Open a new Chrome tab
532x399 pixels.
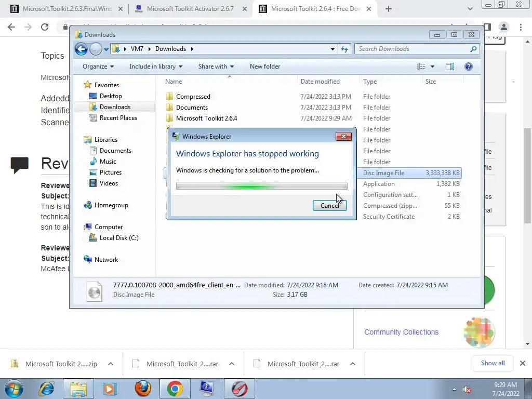click(x=389, y=9)
